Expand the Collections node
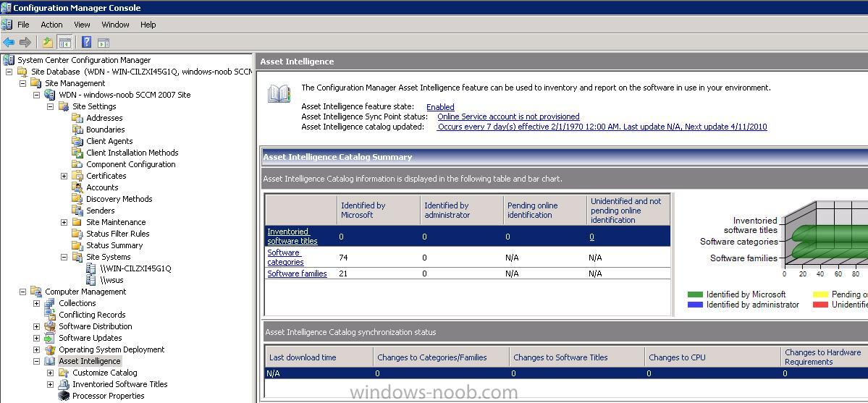 coord(36,303)
